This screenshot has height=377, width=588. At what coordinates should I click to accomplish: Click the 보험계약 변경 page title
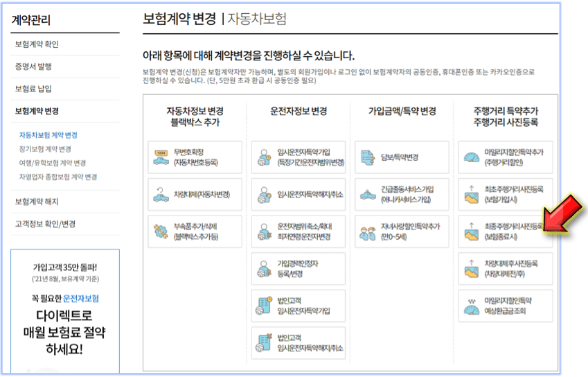point(179,19)
